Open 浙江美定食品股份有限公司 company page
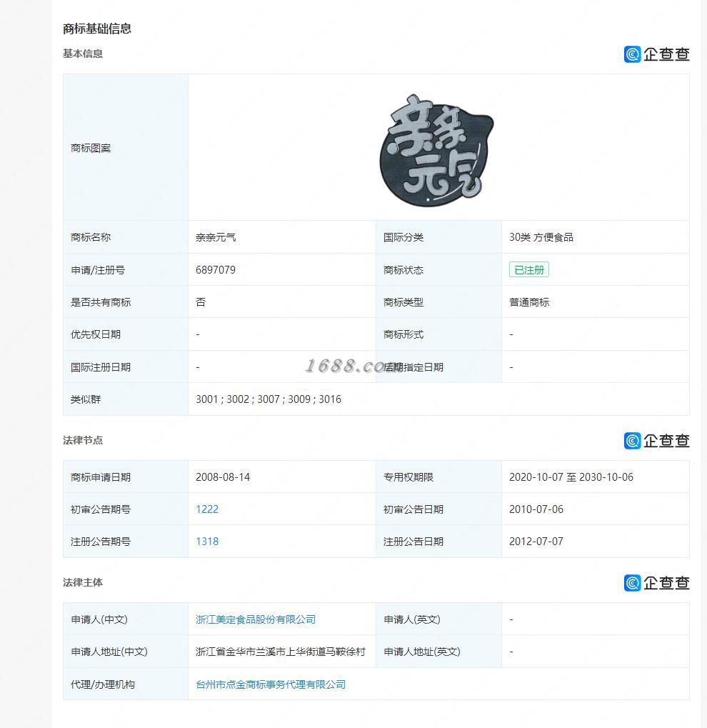Screen dimensions: 707x728 256,619
